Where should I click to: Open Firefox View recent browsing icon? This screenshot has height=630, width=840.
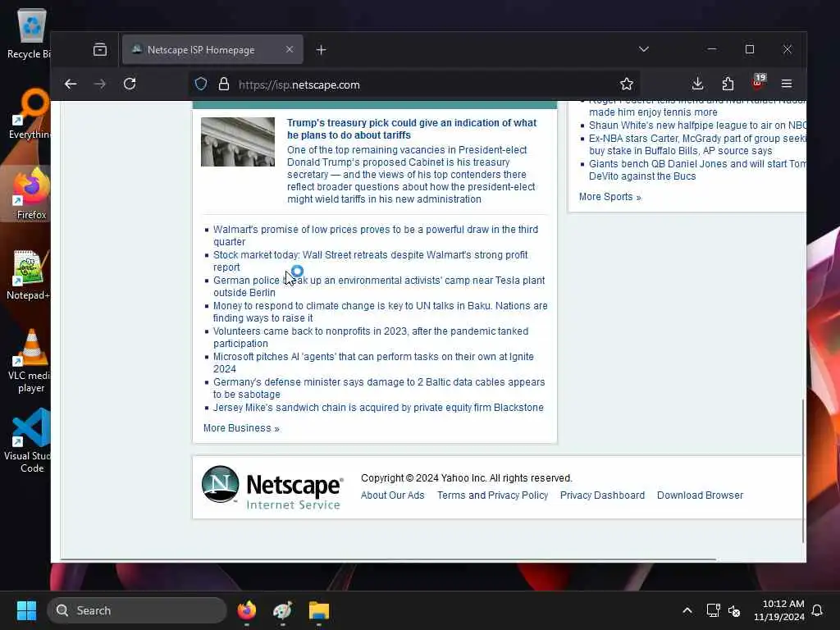[99, 50]
